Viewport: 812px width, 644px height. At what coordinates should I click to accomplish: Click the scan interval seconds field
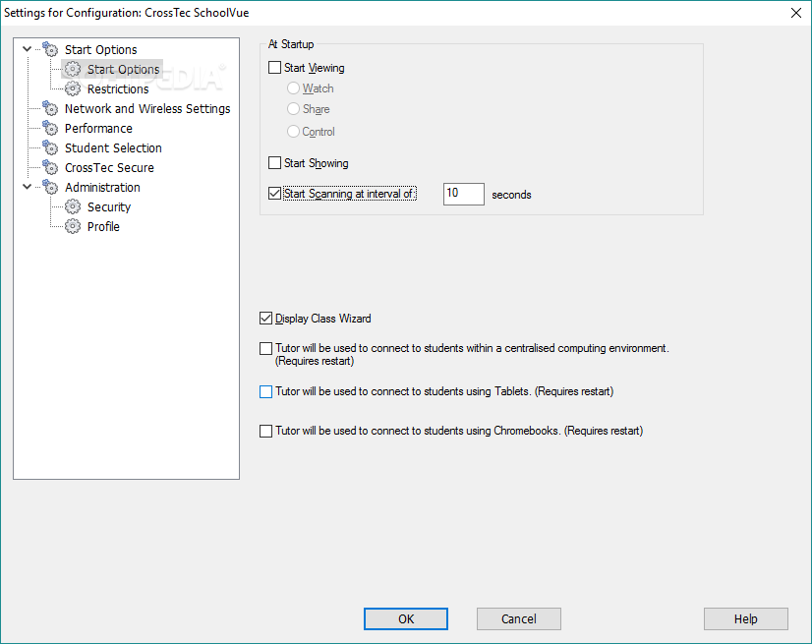[463, 195]
